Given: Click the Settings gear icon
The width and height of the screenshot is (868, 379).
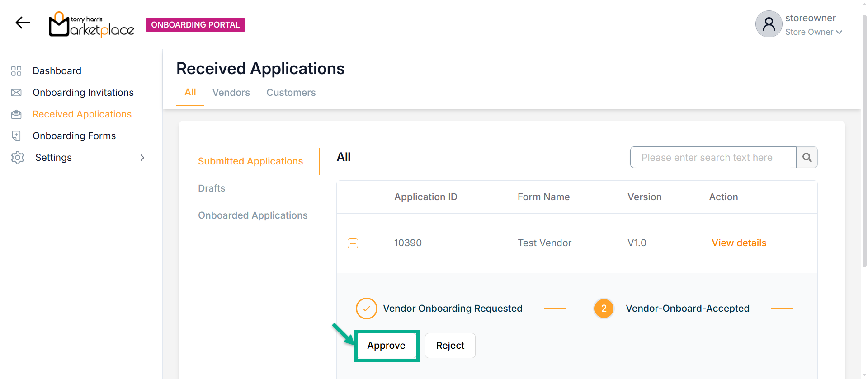Looking at the screenshot, I should [18, 158].
